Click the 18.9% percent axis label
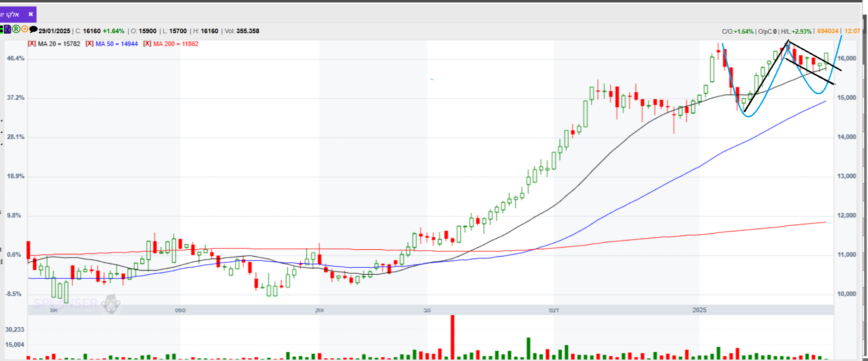 coord(16,176)
